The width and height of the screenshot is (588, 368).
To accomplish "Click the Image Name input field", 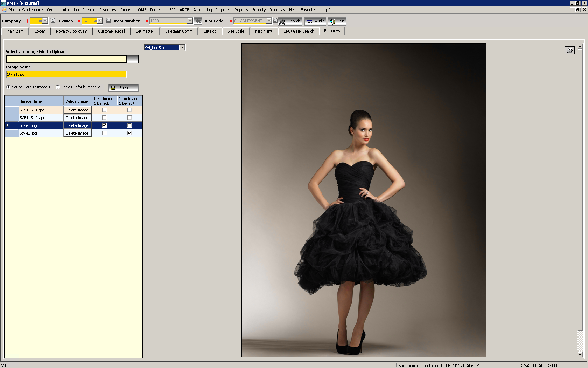I will 66,74.
